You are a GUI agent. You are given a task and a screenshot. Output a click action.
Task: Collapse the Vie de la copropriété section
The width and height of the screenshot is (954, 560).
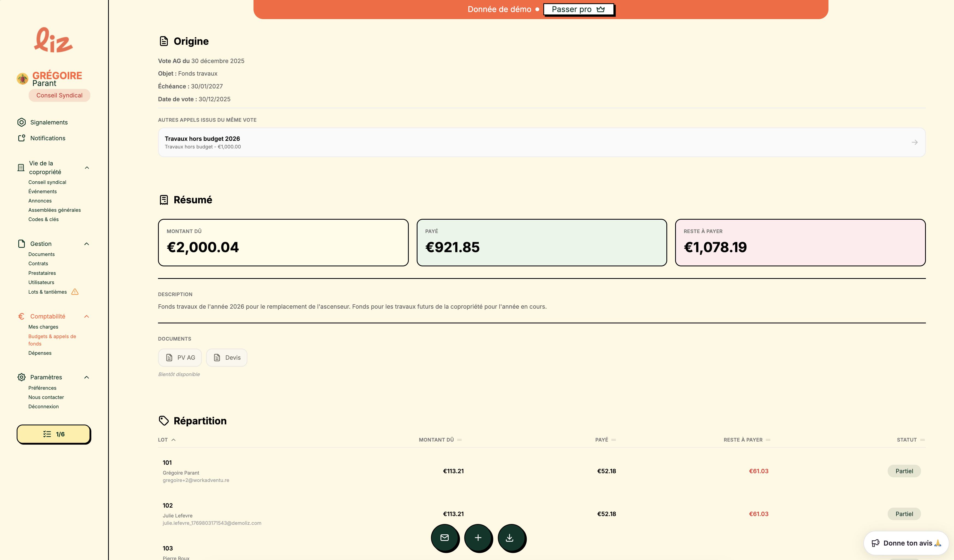(87, 167)
